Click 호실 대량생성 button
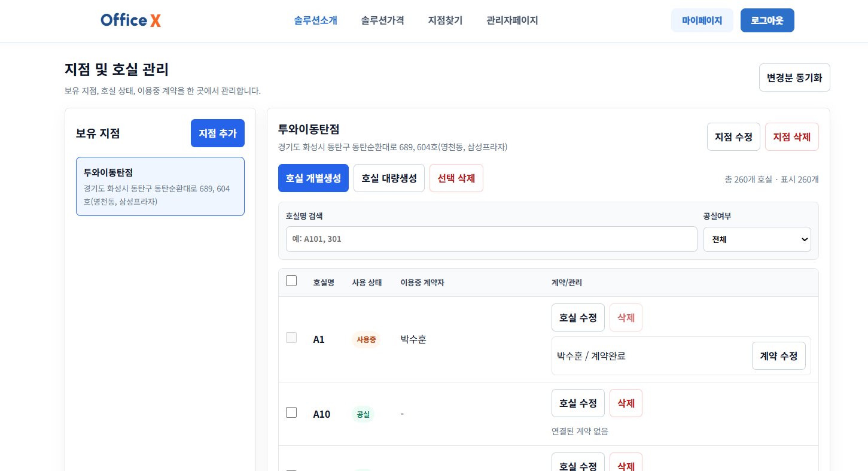The image size is (868, 471). pyautogui.click(x=389, y=178)
